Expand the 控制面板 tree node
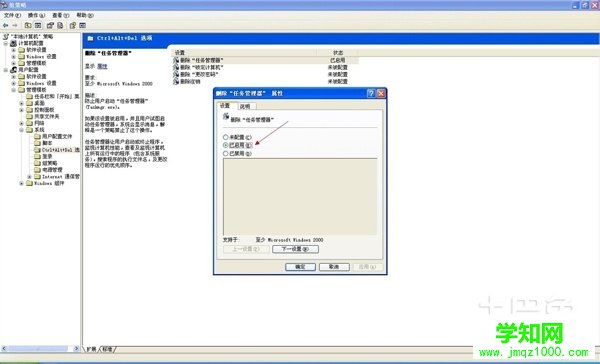This screenshot has height=364, width=600. click(21, 110)
